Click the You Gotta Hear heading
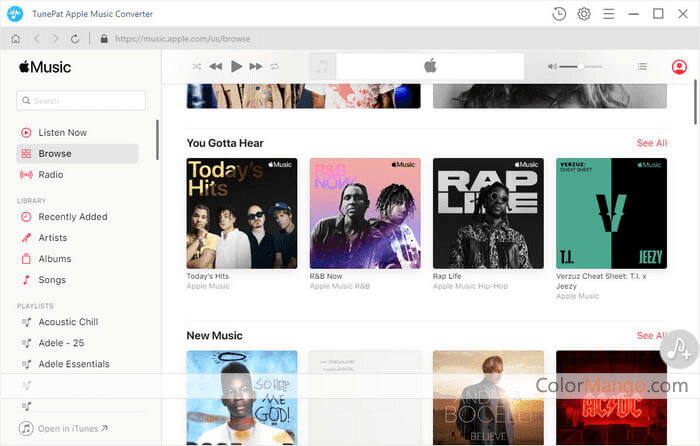 225,143
